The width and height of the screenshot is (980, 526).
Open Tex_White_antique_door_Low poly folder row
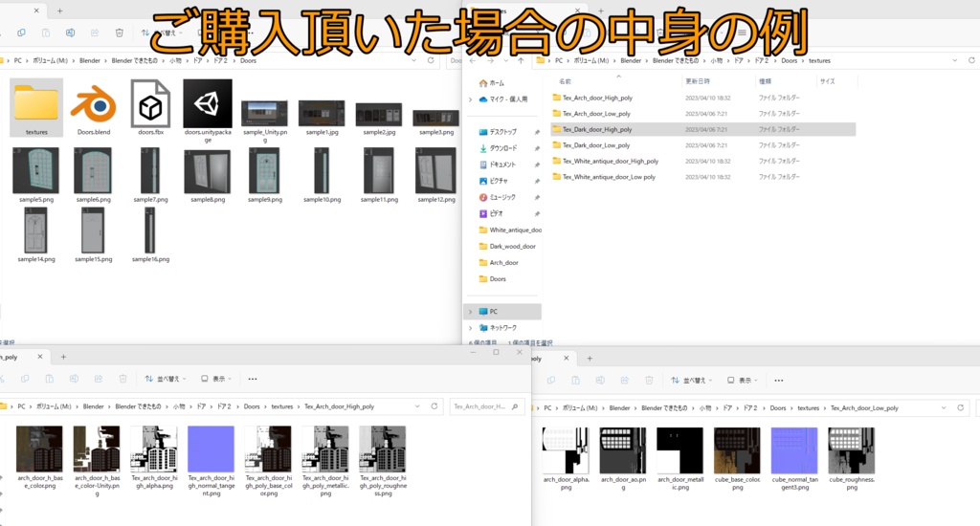click(x=703, y=177)
